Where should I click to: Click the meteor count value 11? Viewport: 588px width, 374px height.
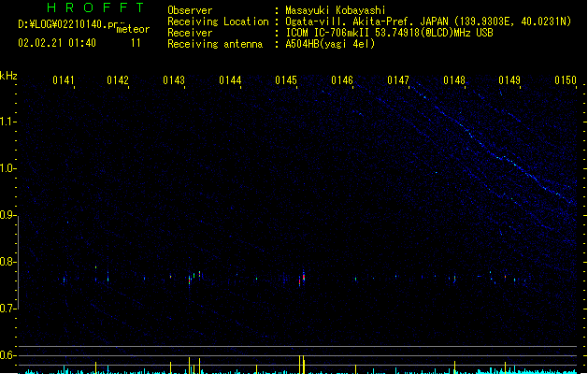tap(136, 43)
